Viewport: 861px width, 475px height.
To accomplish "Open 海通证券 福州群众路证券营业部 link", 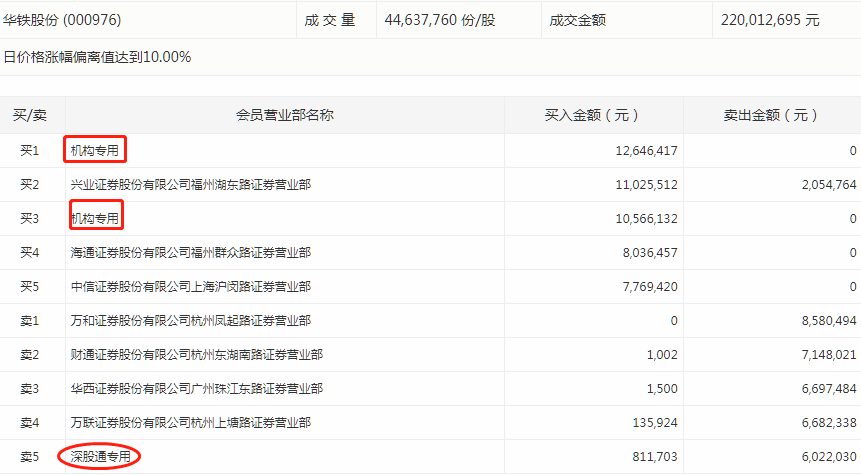I will [190, 253].
